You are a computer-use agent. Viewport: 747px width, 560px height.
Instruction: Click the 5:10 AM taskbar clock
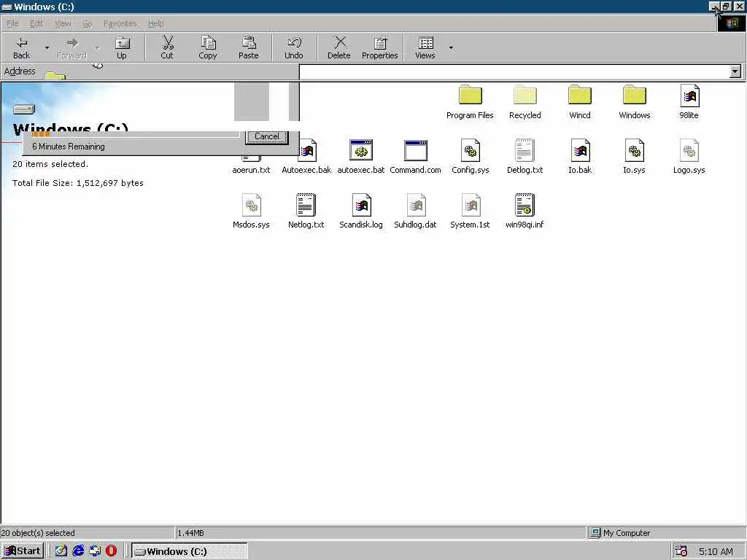(x=716, y=551)
